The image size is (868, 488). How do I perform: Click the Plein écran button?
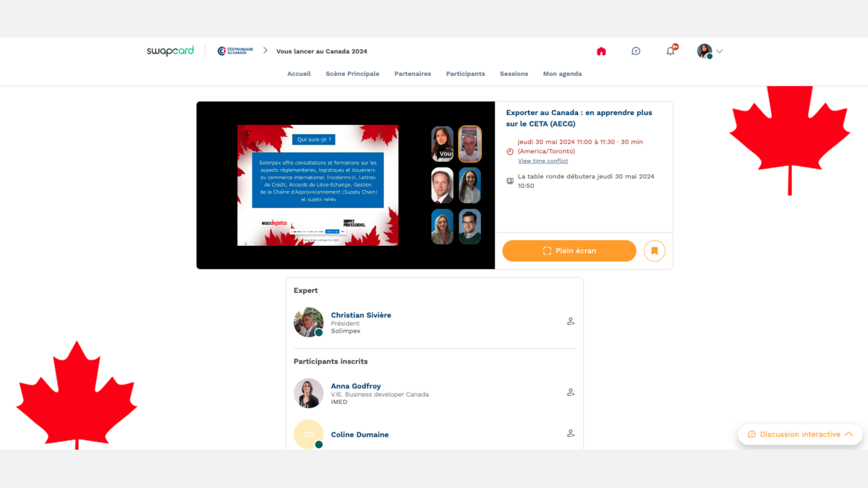(569, 251)
